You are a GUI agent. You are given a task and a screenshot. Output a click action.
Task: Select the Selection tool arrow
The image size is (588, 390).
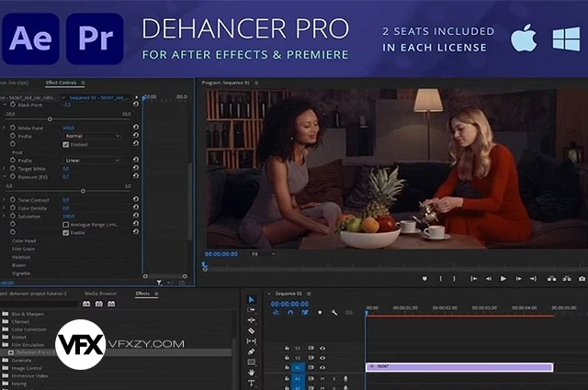point(251,299)
